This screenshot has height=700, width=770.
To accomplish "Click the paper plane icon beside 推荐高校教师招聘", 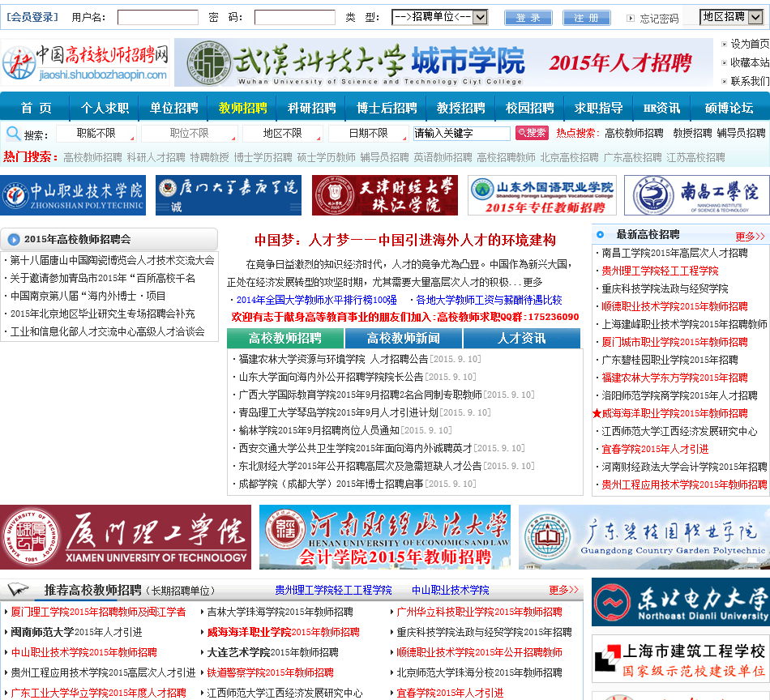I will [x=19, y=589].
